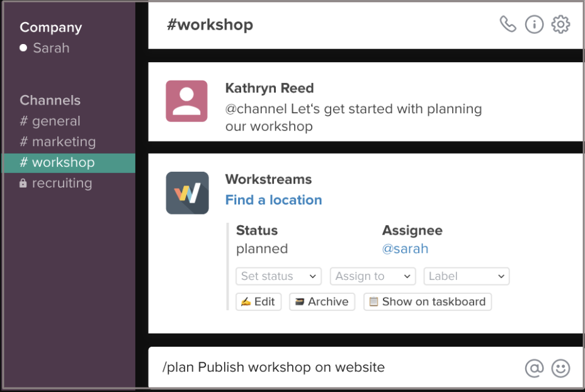Open channel info with the info icon
This screenshot has height=392, width=585.
tap(534, 25)
